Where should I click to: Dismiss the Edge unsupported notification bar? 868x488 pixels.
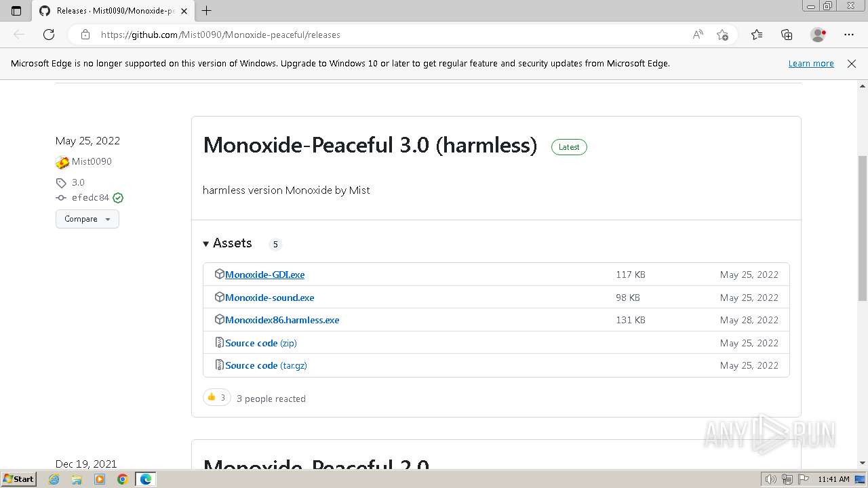tap(852, 63)
